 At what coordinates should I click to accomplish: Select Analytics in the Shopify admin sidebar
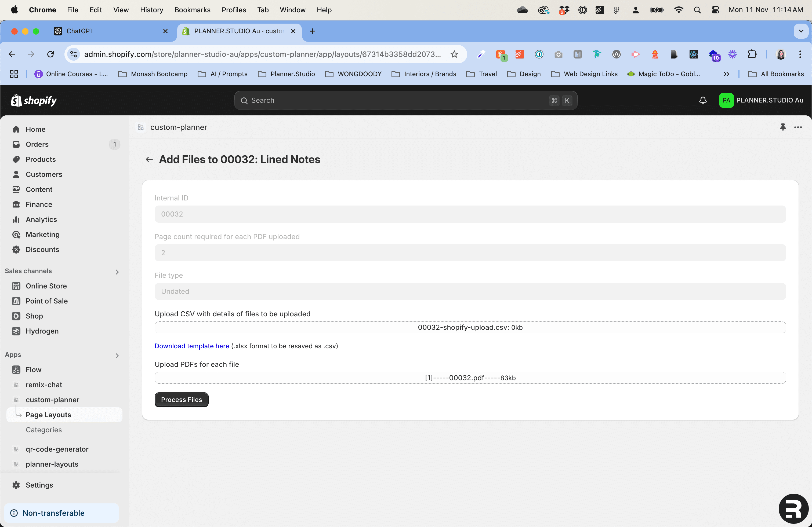tap(41, 219)
